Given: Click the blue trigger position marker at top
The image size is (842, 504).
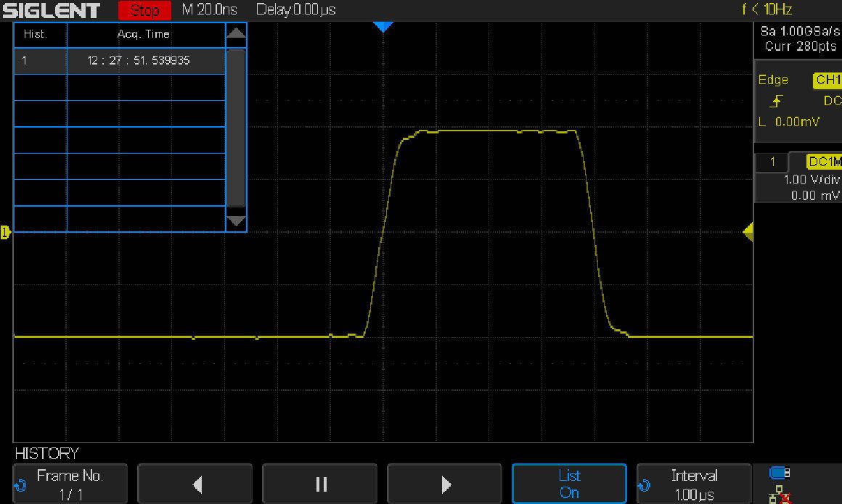Looking at the screenshot, I should click(383, 27).
